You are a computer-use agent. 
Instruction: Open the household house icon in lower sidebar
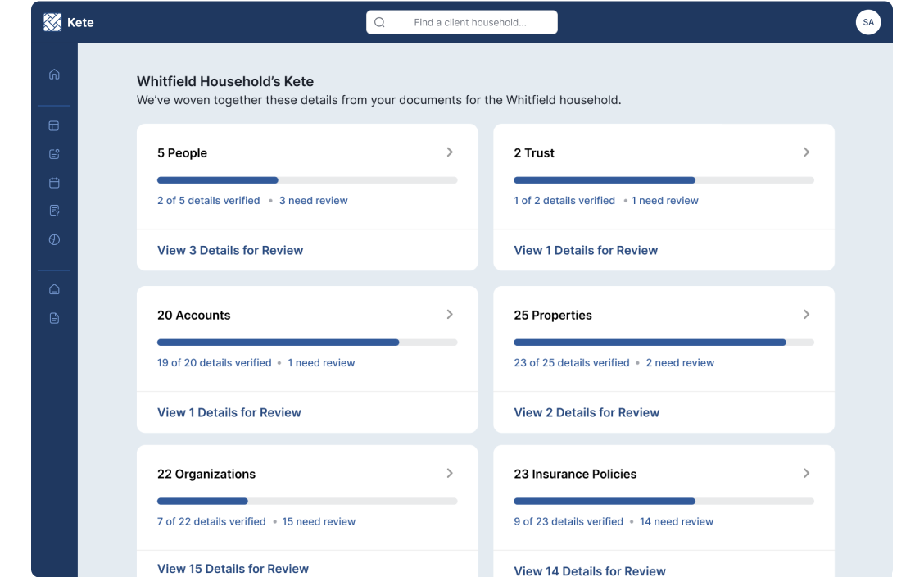tap(54, 289)
